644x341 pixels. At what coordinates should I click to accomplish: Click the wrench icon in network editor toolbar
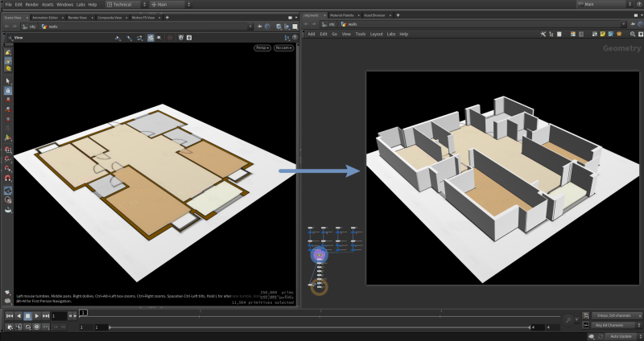click(x=545, y=34)
